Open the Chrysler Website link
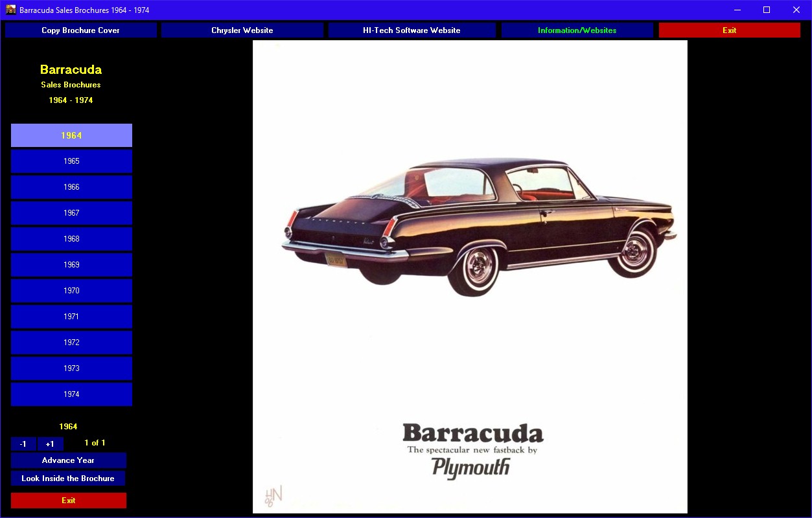The height and width of the screenshot is (518, 812). [242, 30]
